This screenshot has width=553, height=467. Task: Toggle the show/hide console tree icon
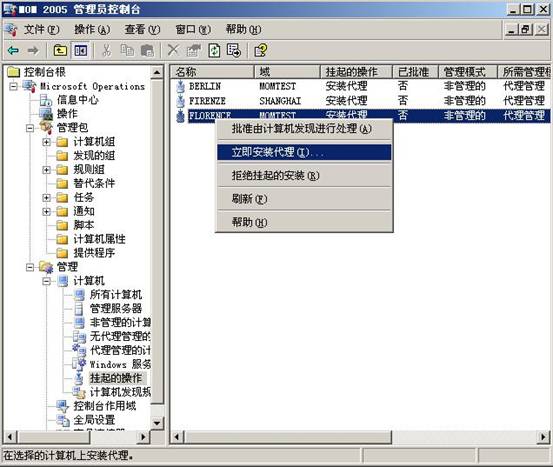pyautogui.click(x=80, y=50)
